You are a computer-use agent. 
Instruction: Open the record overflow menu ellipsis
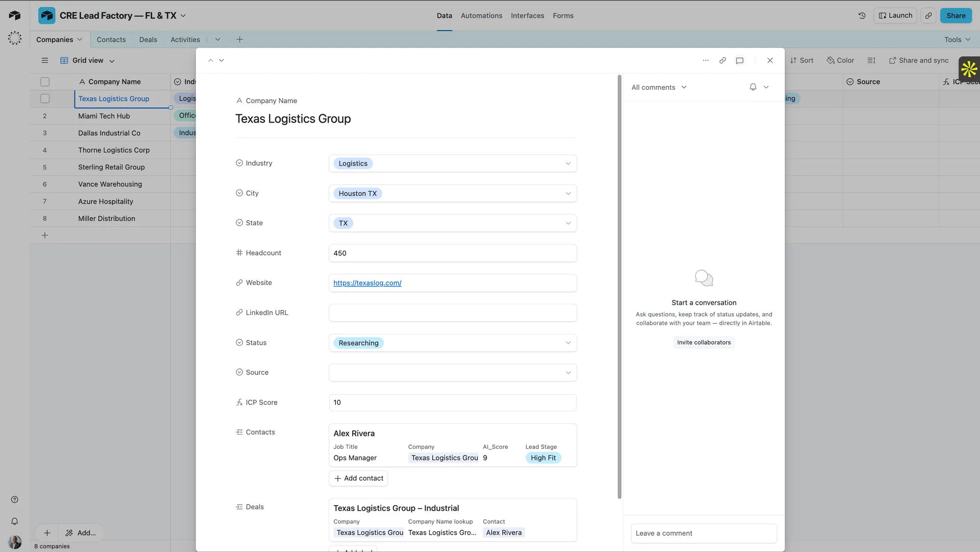click(x=705, y=60)
